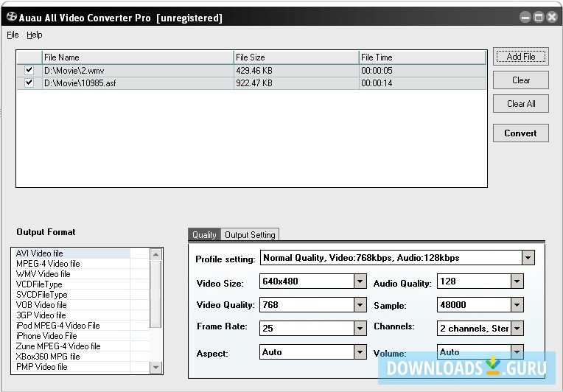563x392 pixels.
Task: Select SVCDFileType output format
Action: (x=71, y=295)
